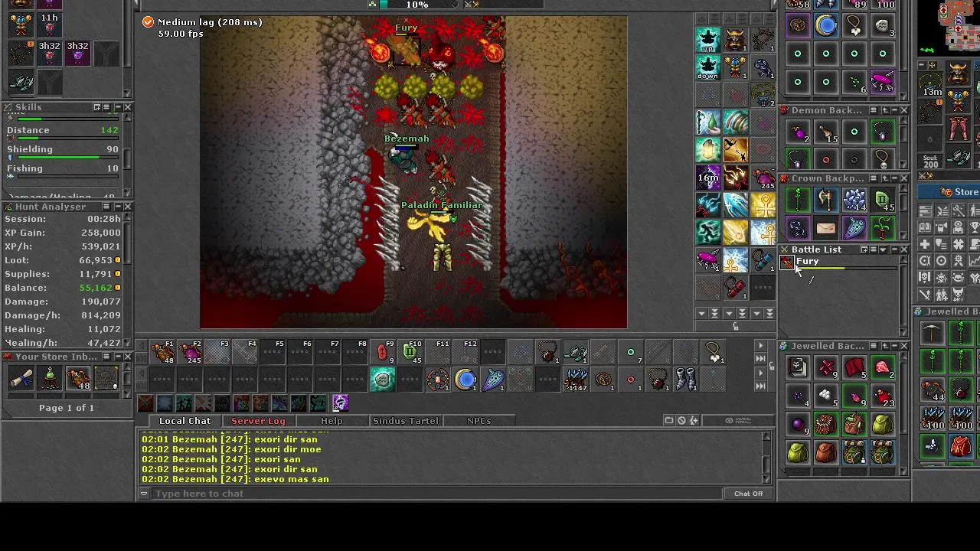This screenshot has width=980, height=551.
Task: Open the chat mode dropdown arrow
Action: (x=143, y=494)
